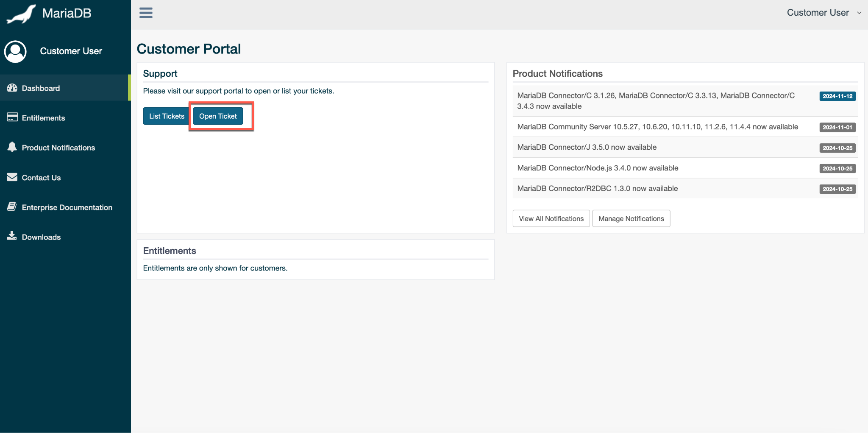Image resolution: width=868 pixels, height=433 pixels.
Task: Open the Community Server 10.5.27 notification
Action: 657,127
